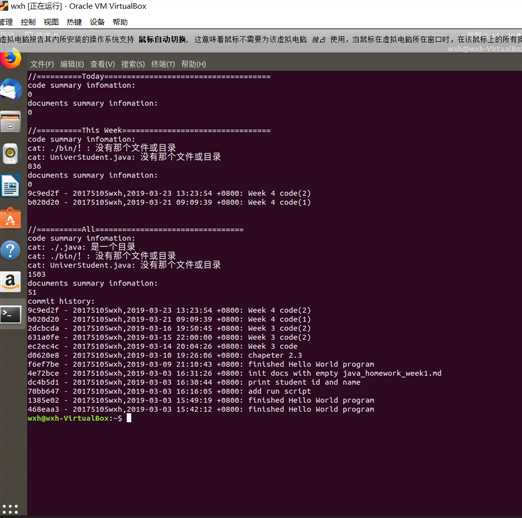Click the bold 鼠标自动切换 notification text
The width and height of the screenshot is (522, 518).
click(x=162, y=39)
